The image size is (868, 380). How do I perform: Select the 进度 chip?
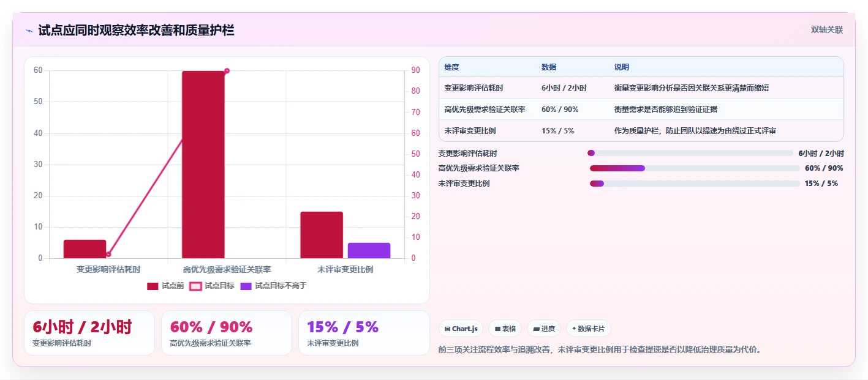(544, 329)
